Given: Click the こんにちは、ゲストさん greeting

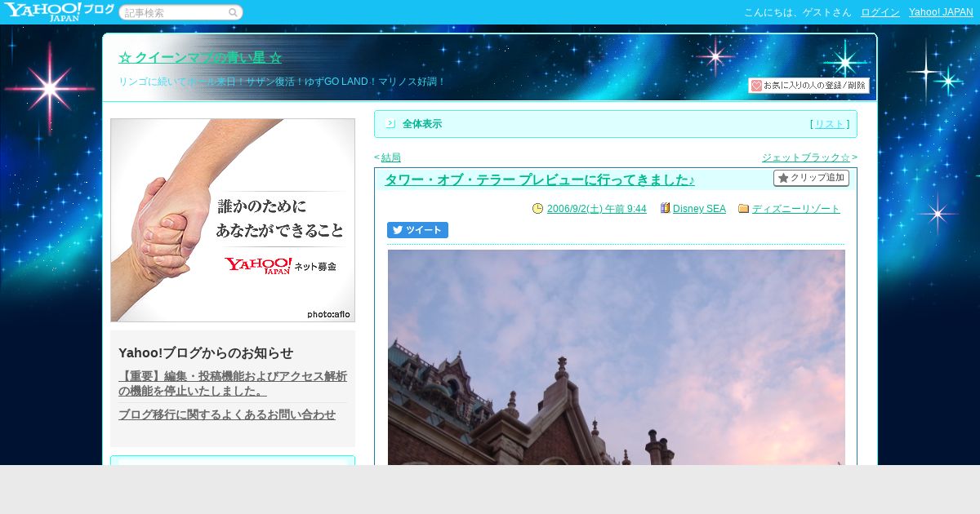Looking at the screenshot, I should tap(797, 12).
